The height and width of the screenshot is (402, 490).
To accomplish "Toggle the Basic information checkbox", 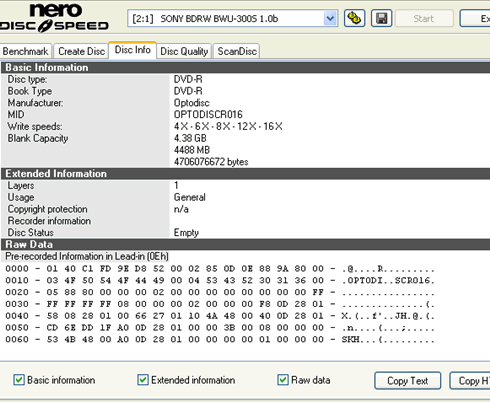I will click(19, 380).
